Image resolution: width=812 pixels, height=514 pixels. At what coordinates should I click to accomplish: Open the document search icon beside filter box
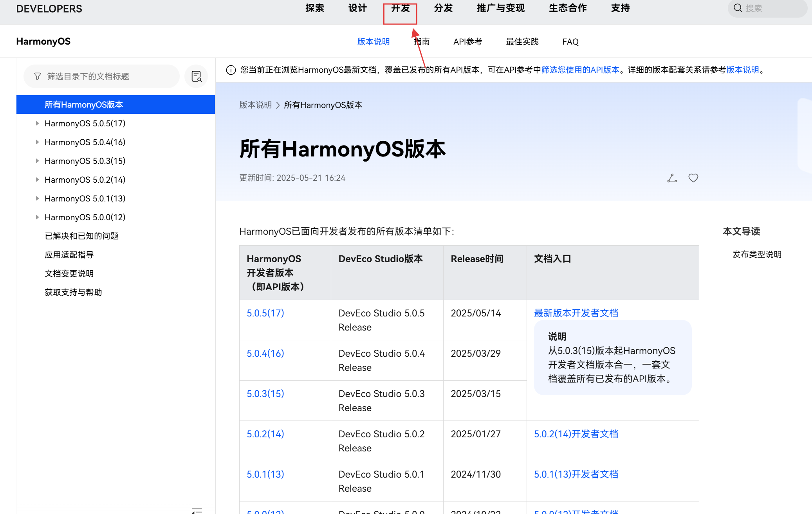196,76
